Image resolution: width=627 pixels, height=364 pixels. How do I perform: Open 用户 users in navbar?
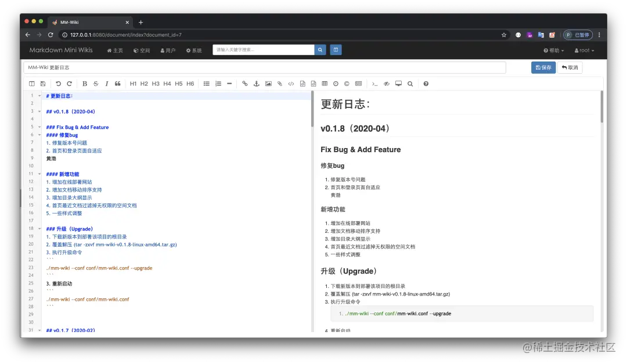(x=168, y=51)
